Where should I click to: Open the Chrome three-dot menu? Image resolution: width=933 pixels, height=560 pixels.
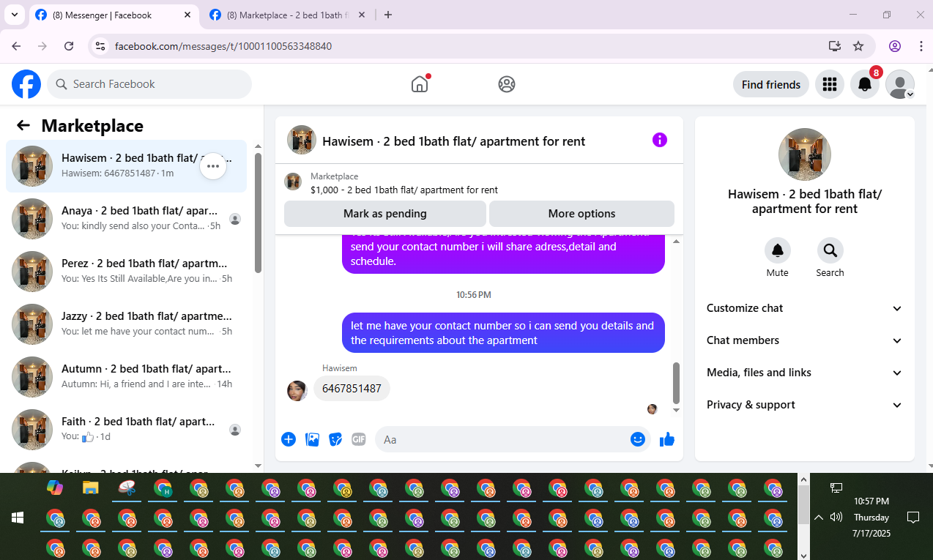click(921, 46)
